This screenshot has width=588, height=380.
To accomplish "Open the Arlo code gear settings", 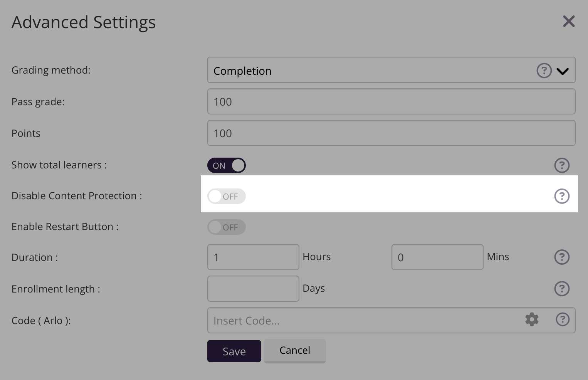I will (x=532, y=319).
